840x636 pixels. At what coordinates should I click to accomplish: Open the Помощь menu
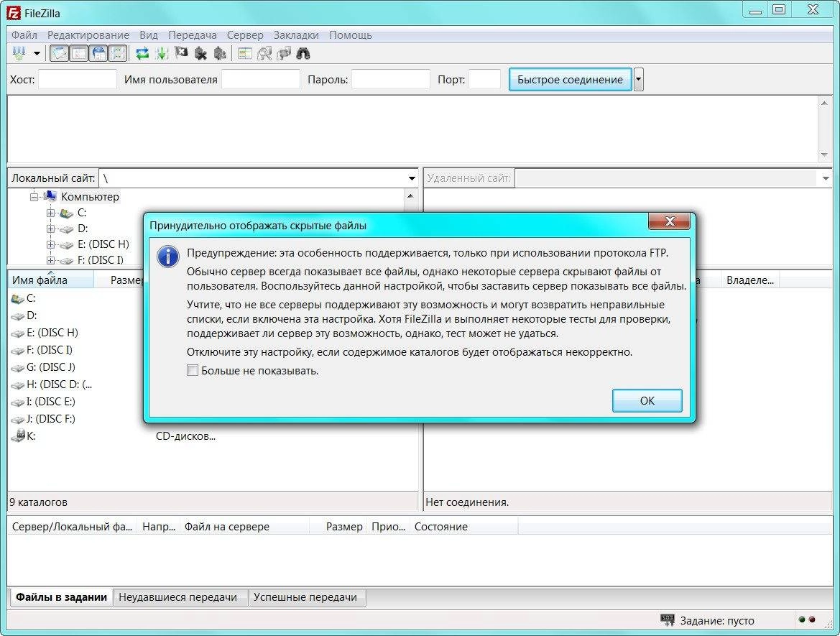pos(351,34)
